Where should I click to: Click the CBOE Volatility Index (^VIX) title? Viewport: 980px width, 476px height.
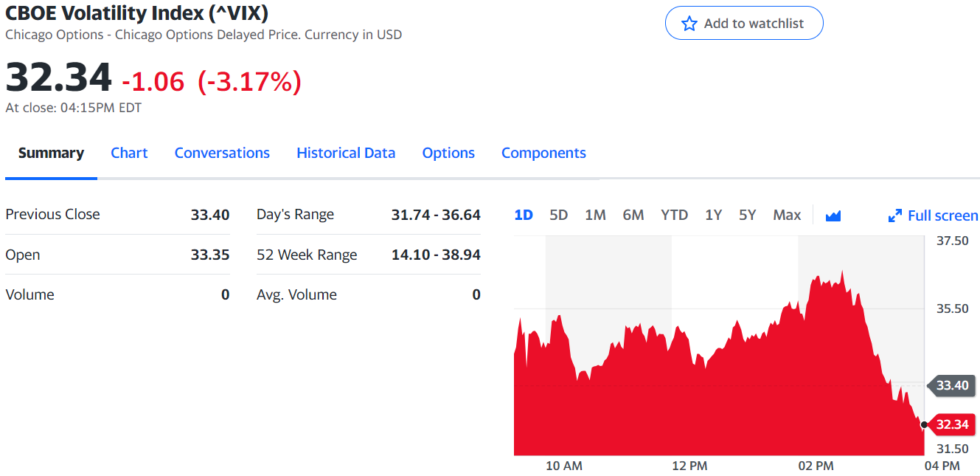136,13
